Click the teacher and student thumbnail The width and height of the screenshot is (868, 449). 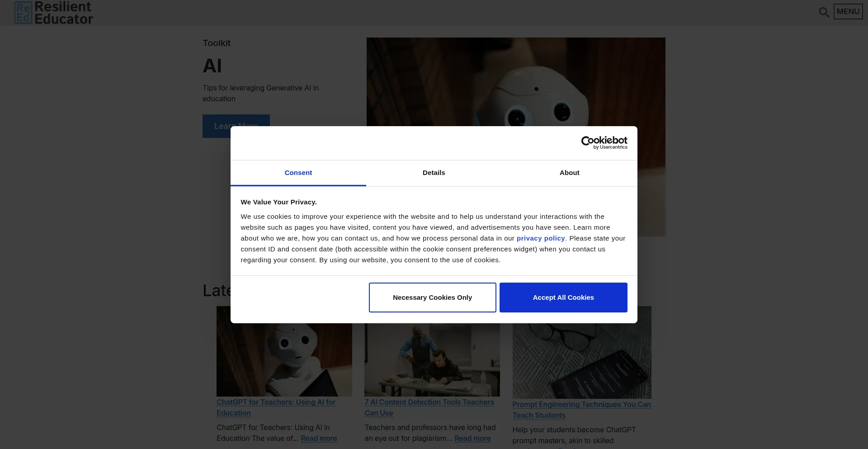click(432, 362)
